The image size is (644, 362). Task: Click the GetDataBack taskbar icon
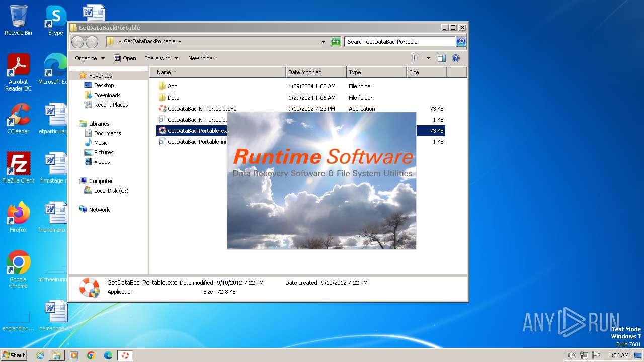pos(125,355)
